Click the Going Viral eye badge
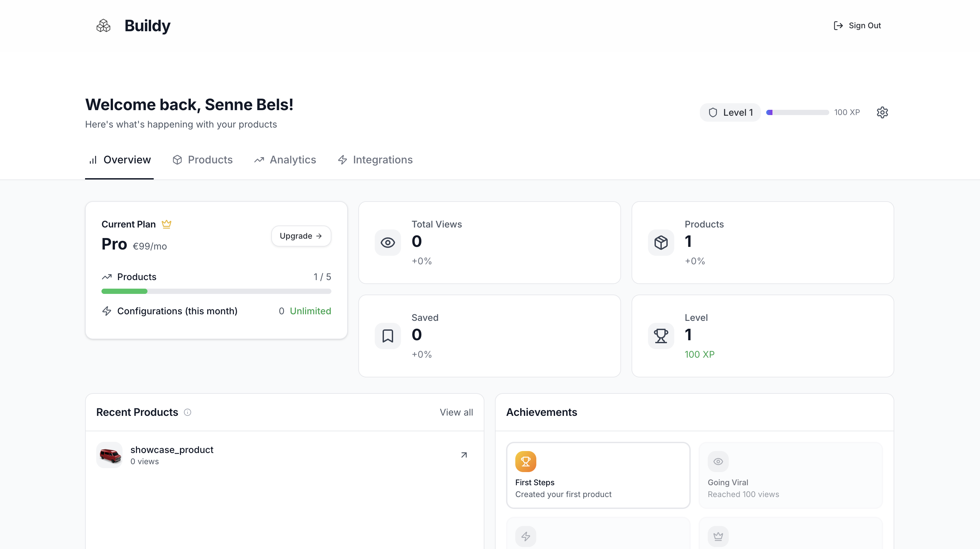This screenshot has width=980, height=549. coord(718,462)
